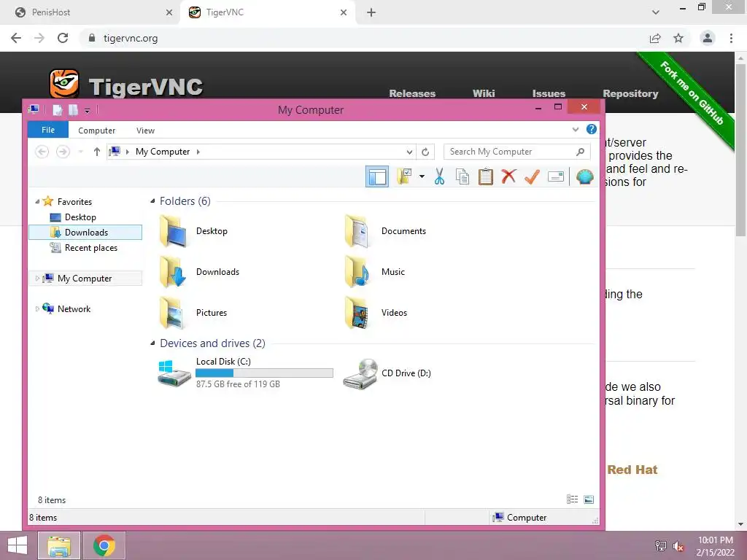Click the Rename/mail card icon
The image size is (747, 560).
[x=555, y=176]
